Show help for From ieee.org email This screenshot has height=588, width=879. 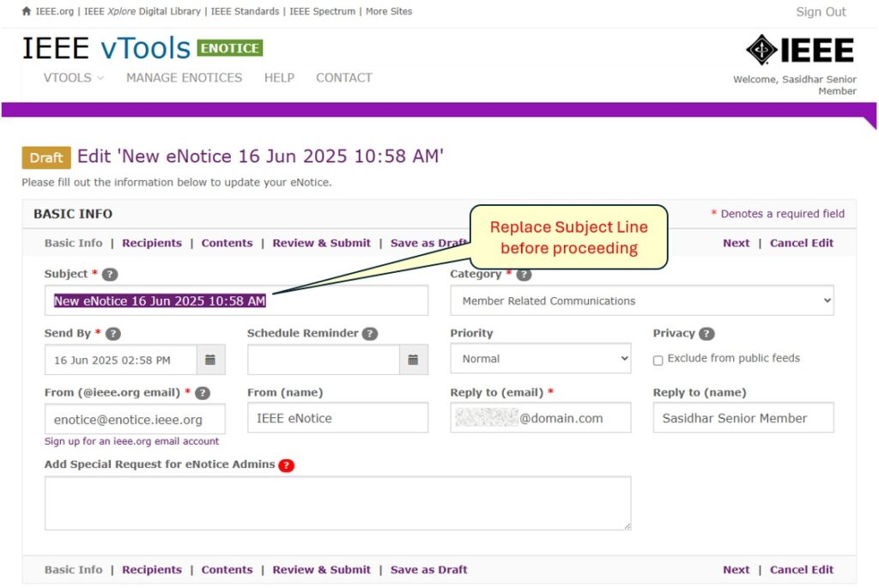coord(203,393)
